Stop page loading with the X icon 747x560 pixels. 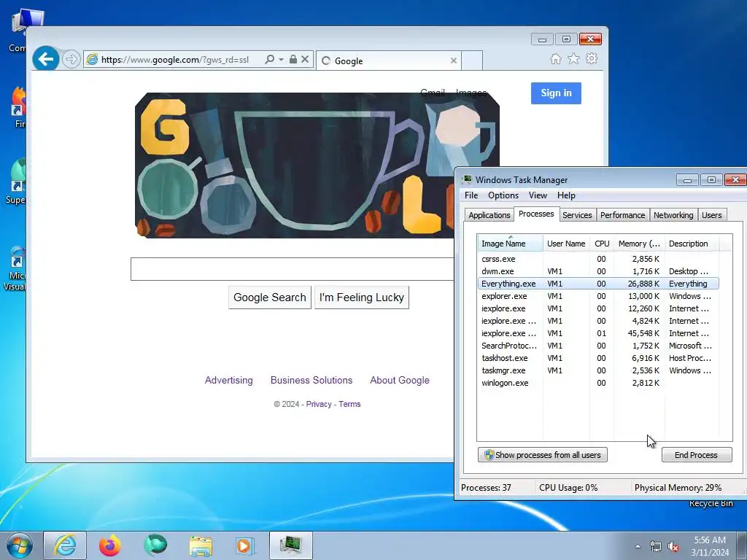(x=305, y=60)
